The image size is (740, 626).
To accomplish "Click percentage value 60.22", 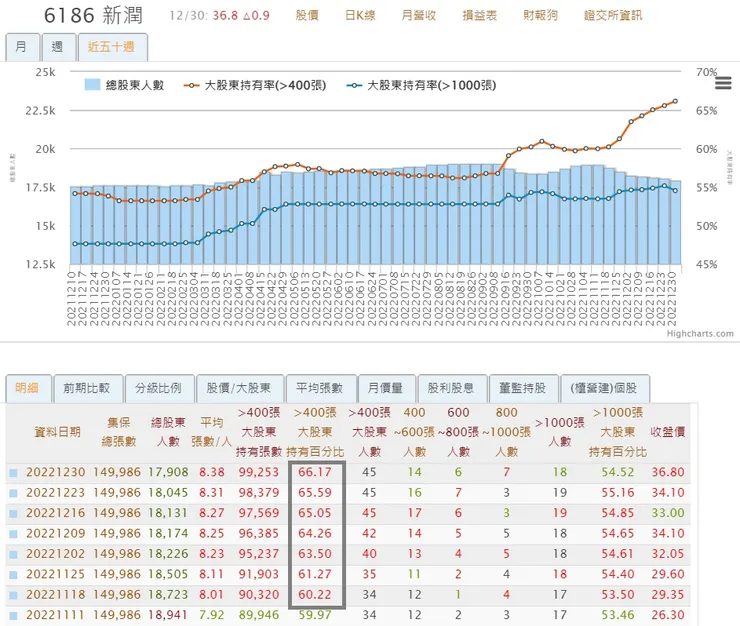I will pyautogui.click(x=315, y=594).
